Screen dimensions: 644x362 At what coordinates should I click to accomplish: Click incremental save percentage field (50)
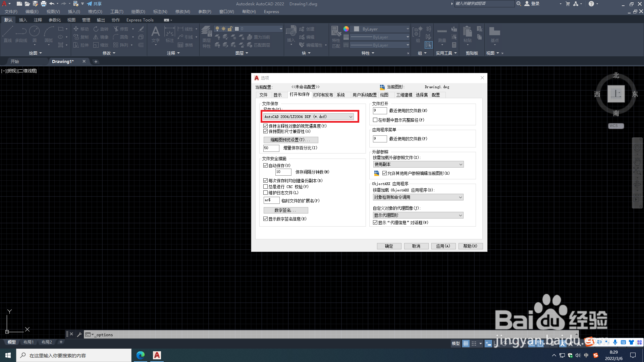point(271,148)
